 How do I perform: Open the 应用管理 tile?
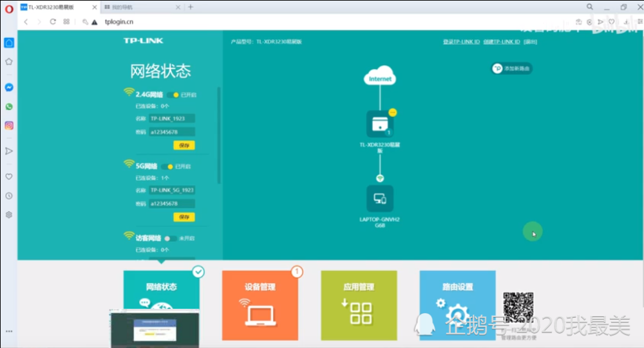[359, 306]
